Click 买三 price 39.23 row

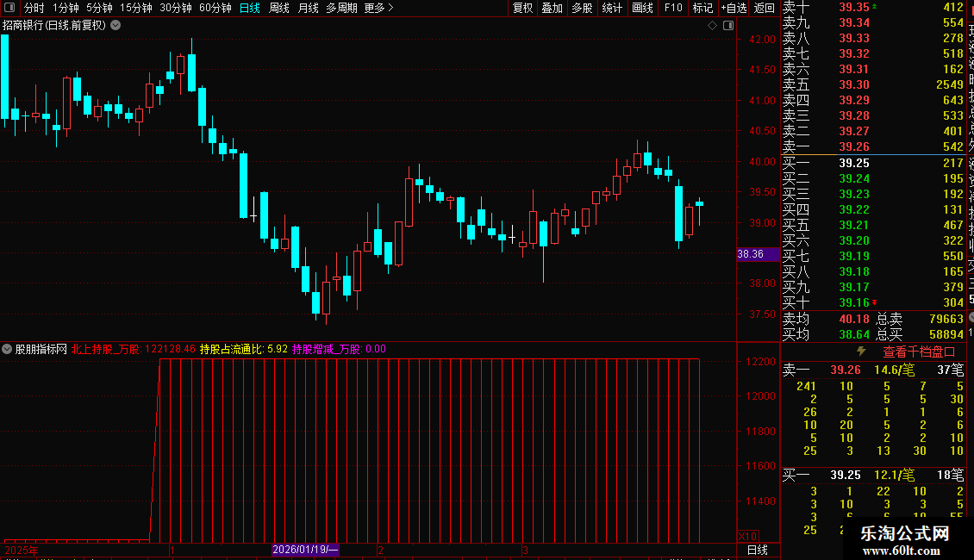[873, 194]
